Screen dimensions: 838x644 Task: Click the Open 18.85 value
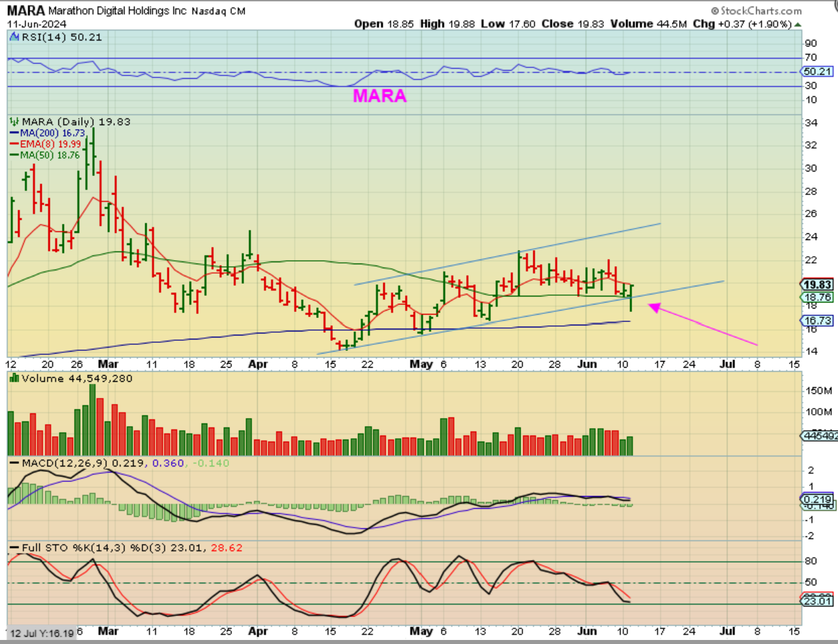pyautogui.click(x=385, y=24)
